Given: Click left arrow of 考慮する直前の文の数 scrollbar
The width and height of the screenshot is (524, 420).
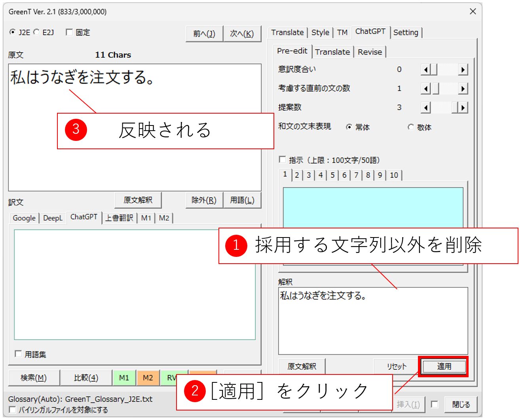Looking at the screenshot, I should coord(425,89).
